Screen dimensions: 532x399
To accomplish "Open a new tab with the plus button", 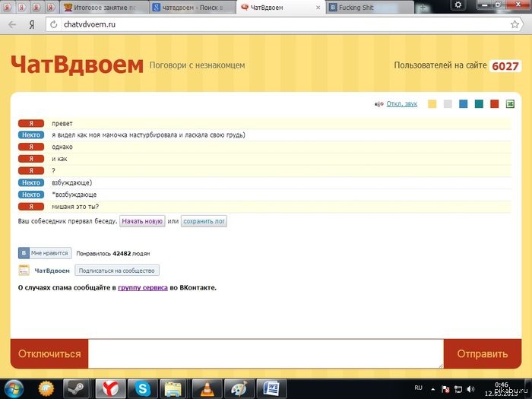I will point(423,8).
